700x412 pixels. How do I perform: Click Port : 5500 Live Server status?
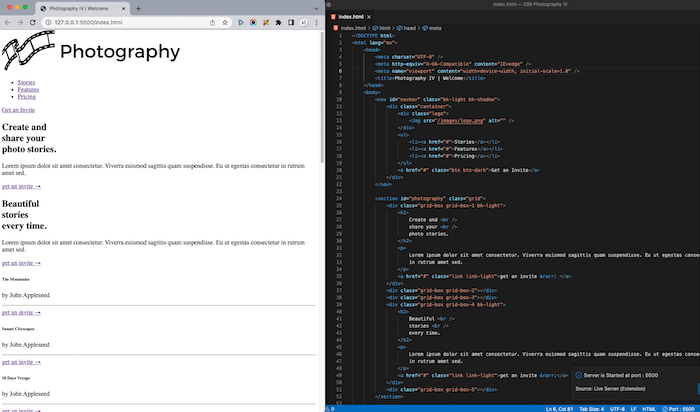point(678,409)
